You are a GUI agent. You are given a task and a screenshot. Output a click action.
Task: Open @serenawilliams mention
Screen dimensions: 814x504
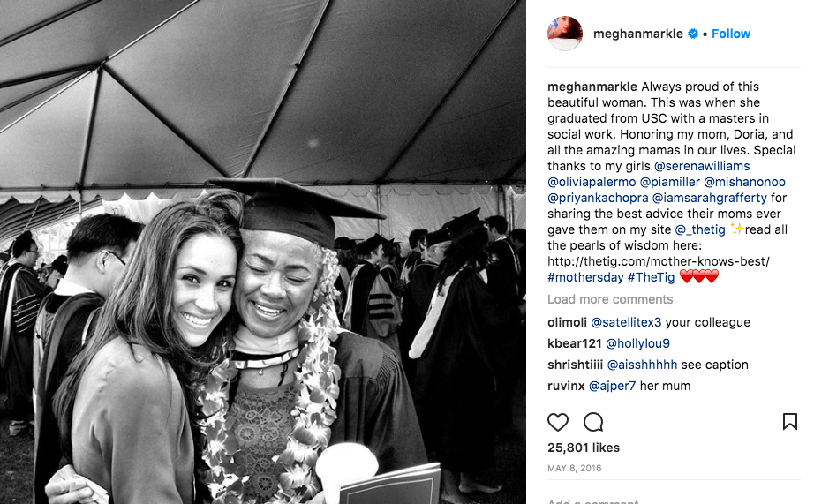click(702, 166)
